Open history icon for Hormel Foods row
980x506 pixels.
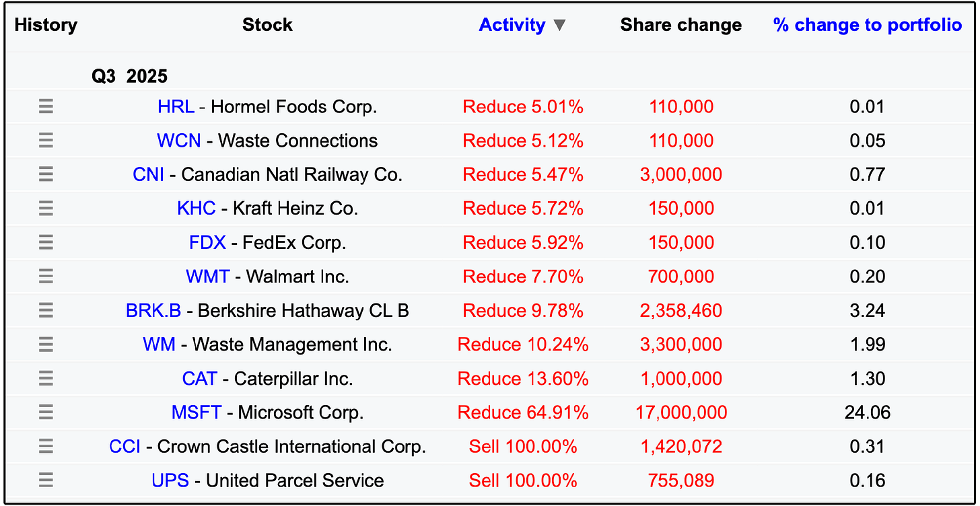pyautogui.click(x=46, y=106)
